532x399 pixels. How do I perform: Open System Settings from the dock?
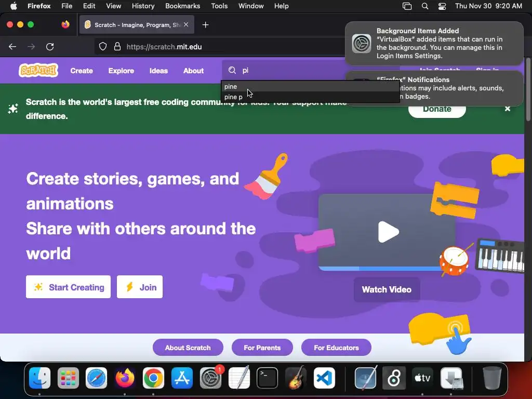tap(210, 378)
